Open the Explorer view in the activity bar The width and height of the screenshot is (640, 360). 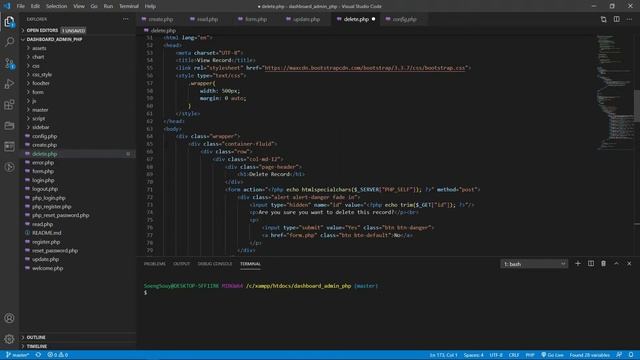[9, 21]
